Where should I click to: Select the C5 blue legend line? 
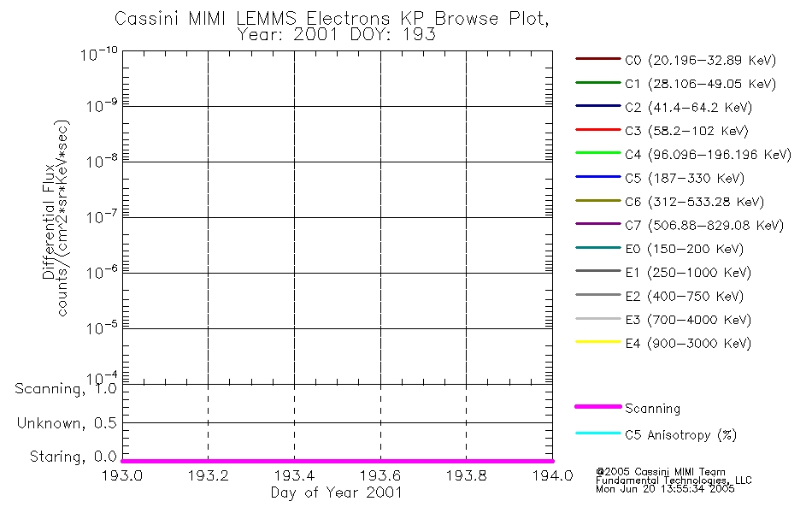point(597,177)
